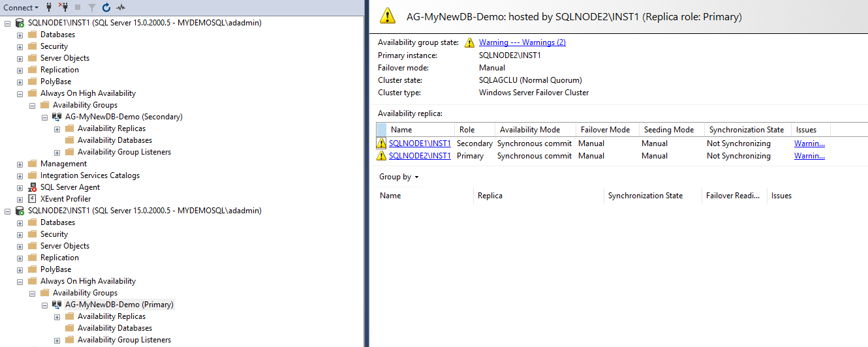Open Warnin... issues link for Primary replica
Viewport: 868px width, 347px height.
(x=809, y=156)
